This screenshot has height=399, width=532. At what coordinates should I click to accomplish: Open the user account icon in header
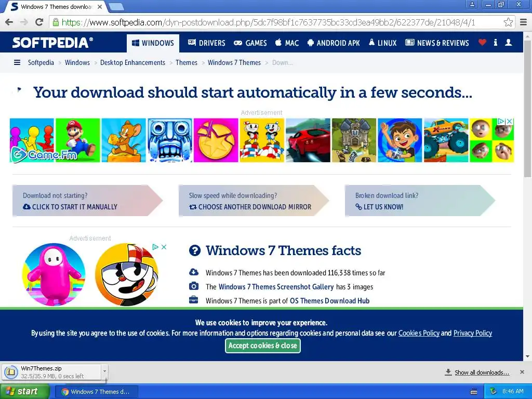point(508,43)
